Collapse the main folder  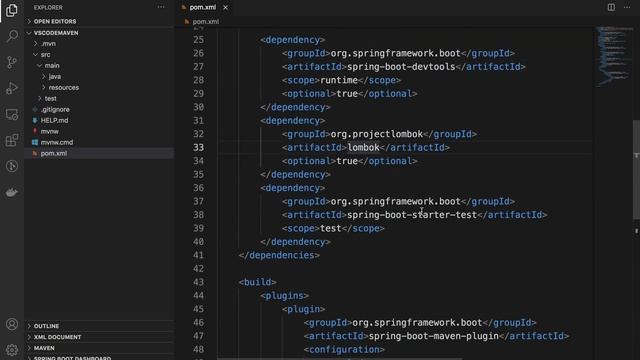tap(99, 66)
